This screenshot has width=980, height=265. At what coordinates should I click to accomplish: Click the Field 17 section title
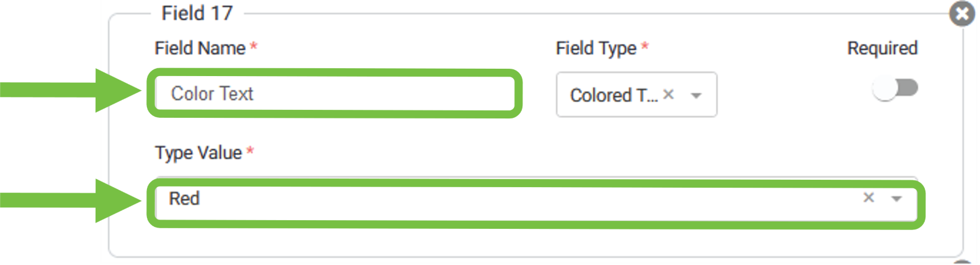pos(197,13)
